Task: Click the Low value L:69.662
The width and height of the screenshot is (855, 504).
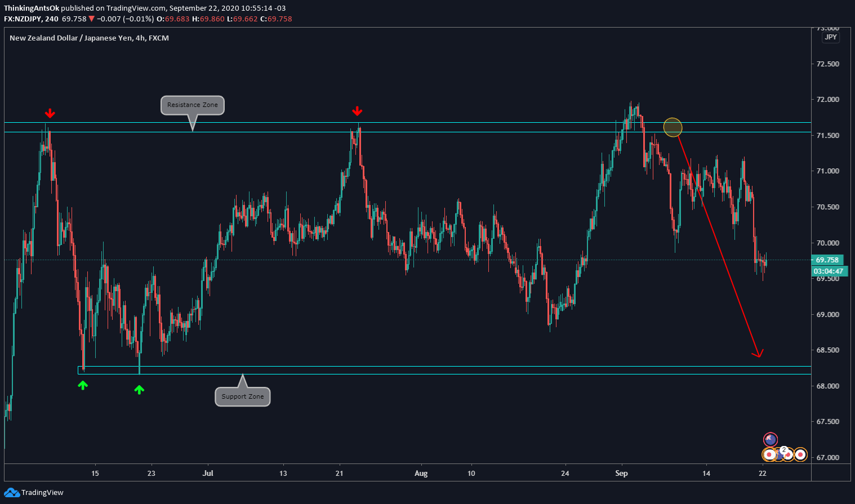Action: pos(242,19)
